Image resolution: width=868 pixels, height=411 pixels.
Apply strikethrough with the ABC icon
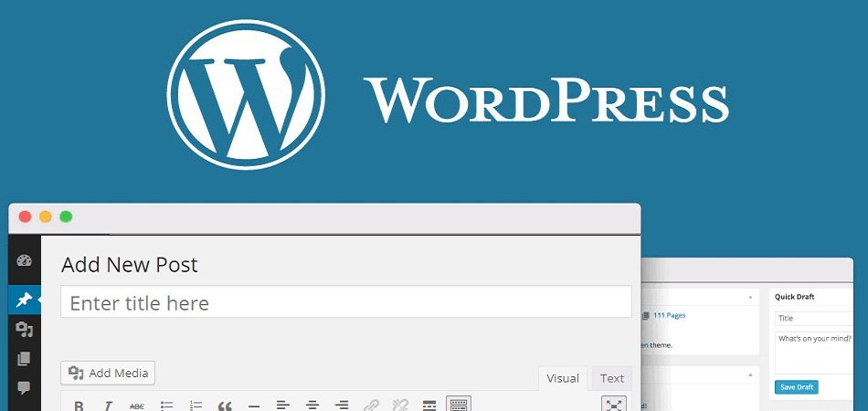tap(137, 406)
